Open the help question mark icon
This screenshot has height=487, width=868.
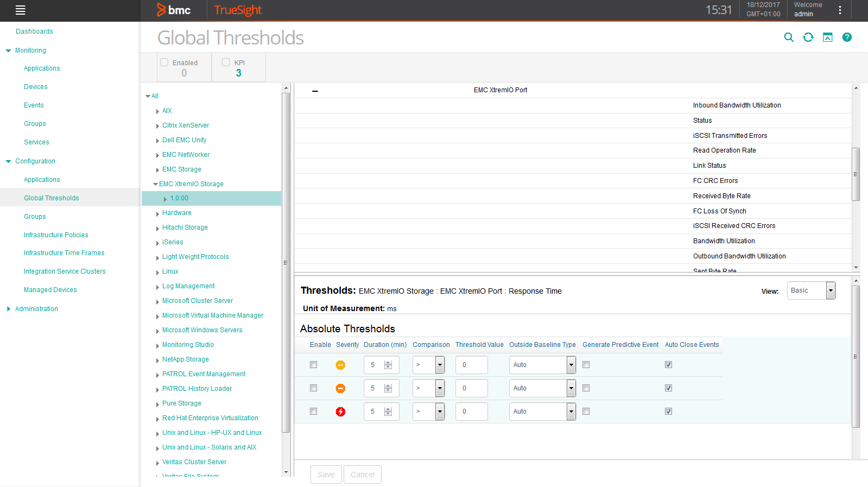click(847, 37)
